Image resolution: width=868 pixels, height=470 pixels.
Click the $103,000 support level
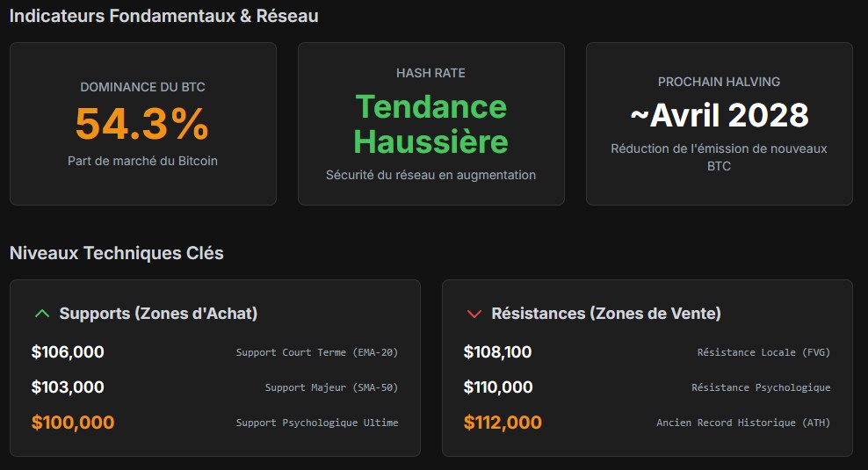coord(68,387)
